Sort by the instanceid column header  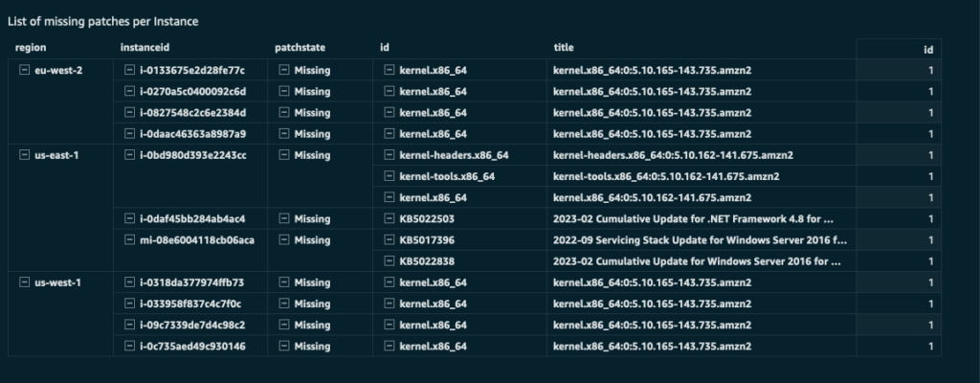click(145, 47)
